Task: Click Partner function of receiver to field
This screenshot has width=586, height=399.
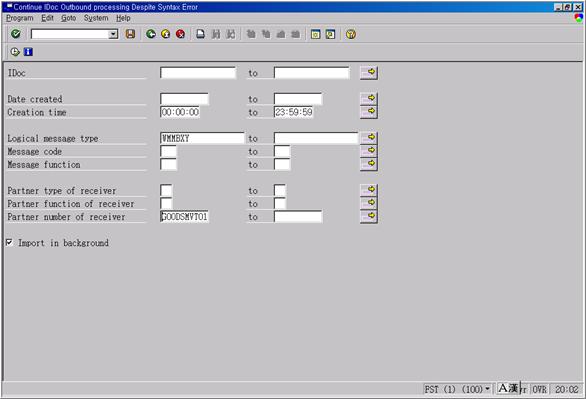Action: 280,204
